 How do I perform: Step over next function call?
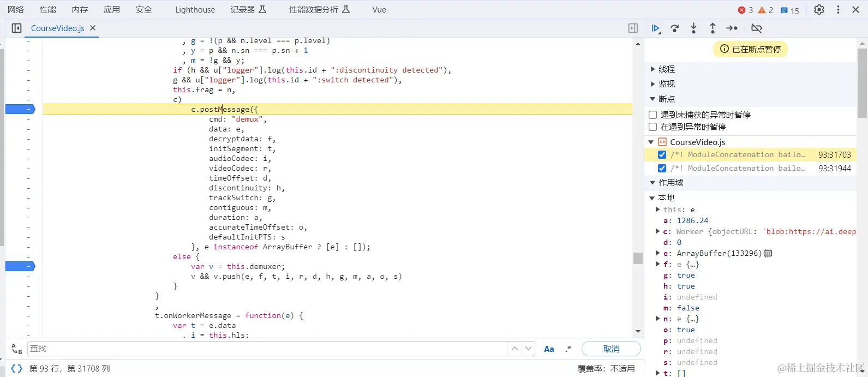point(675,28)
